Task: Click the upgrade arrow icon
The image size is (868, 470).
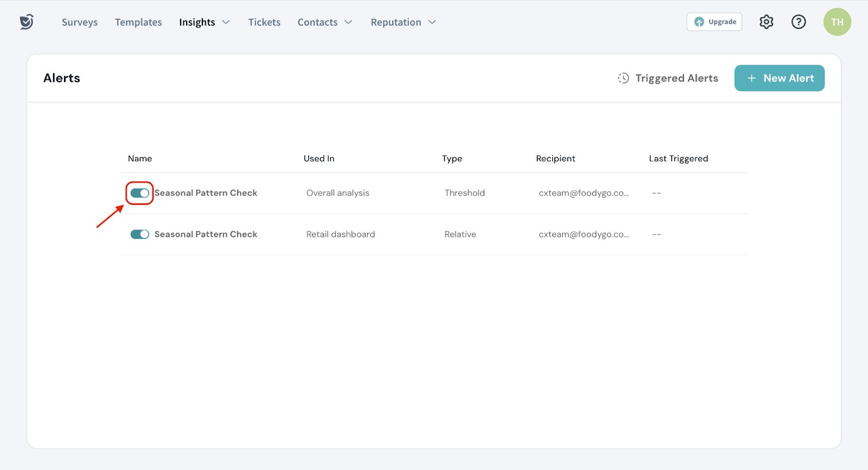Action: pyautogui.click(x=699, y=22)
